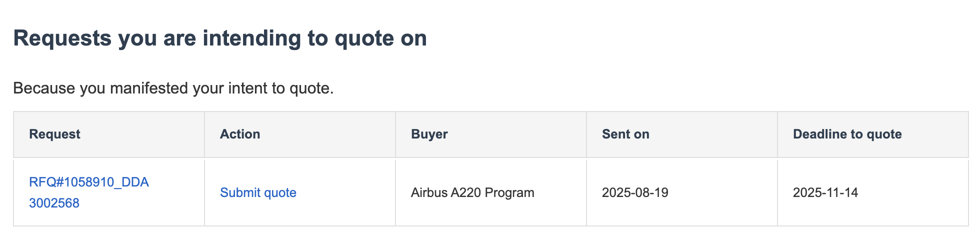Click the '3002568' line of the request link

point(54,203)
